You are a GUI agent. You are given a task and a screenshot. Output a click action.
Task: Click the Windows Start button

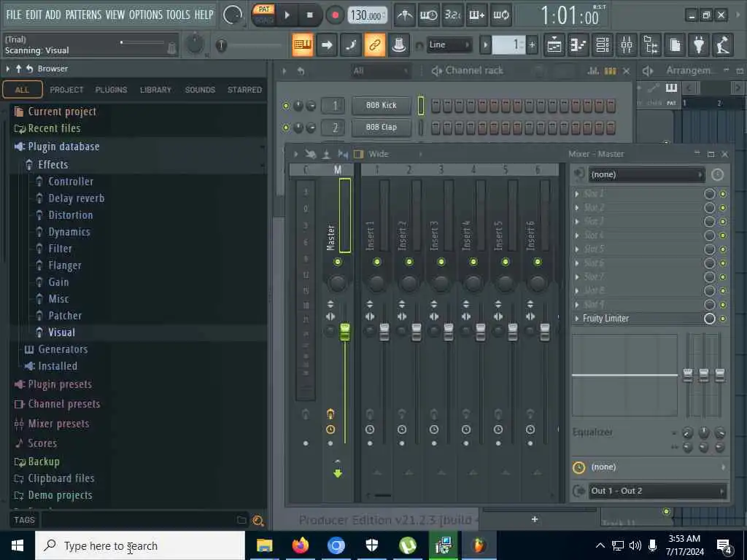(x=18, y=545)
